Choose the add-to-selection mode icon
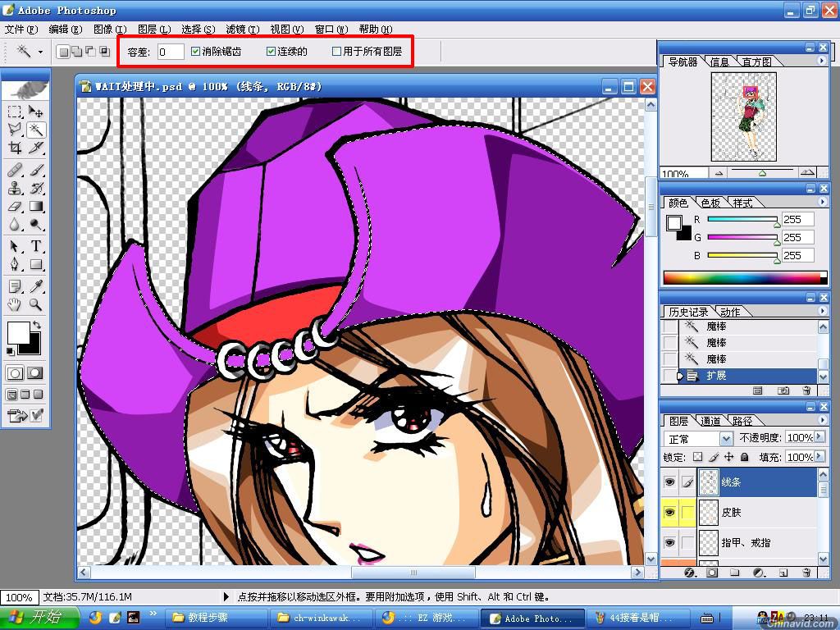This screenshot has width=840, height=630. [76, 52]
